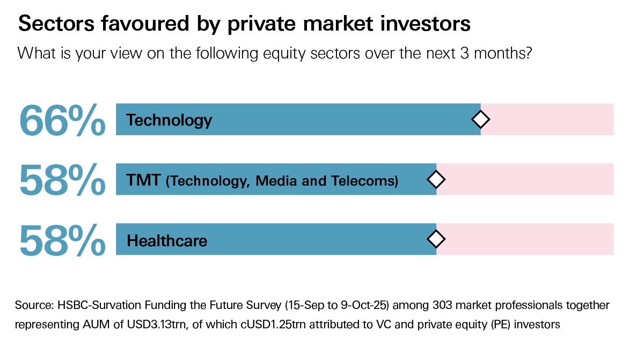Click the survey question subtitle about equity sectors

point(274,53)
